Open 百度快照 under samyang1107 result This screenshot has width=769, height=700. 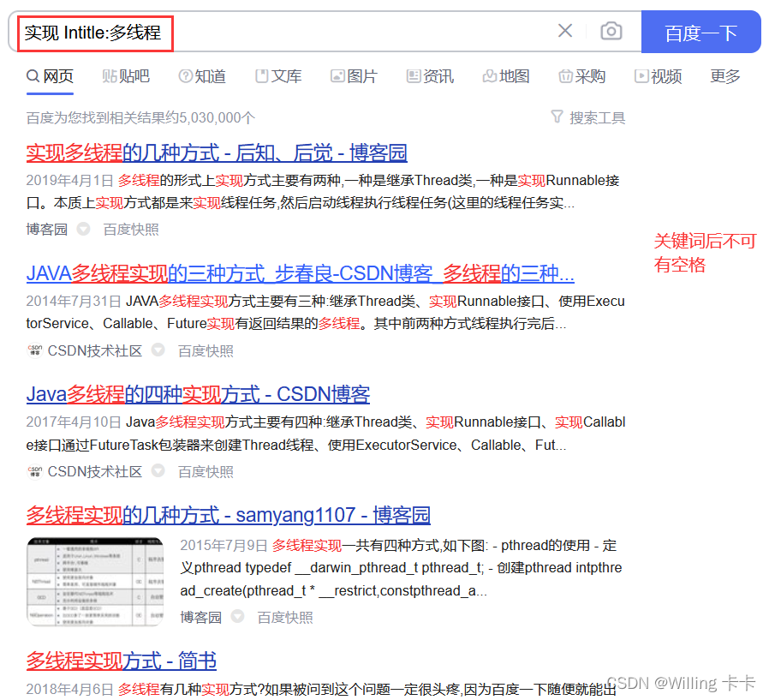(x=285, y=617)
